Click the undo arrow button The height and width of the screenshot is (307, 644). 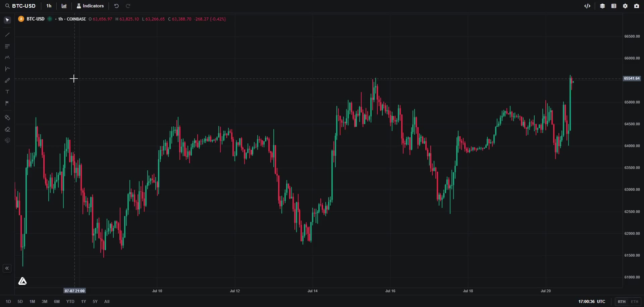point(116,6)
